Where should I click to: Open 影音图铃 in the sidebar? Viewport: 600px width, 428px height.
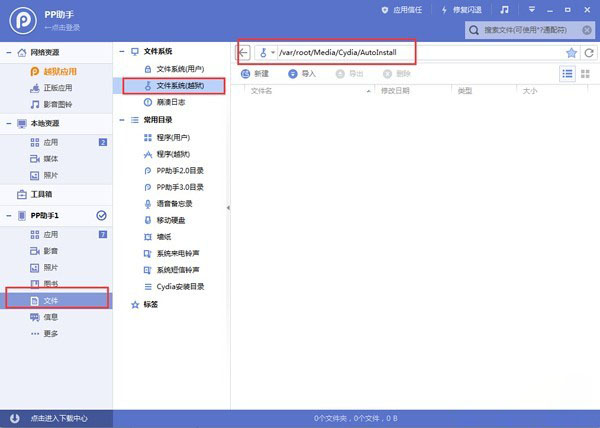pyautogui.click(x=51, y=104)
